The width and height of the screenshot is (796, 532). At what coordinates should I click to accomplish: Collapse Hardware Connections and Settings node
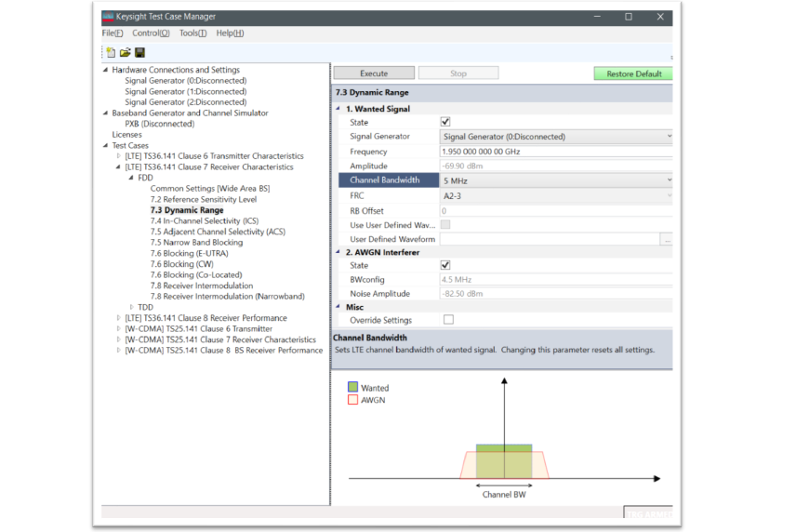(106, 70)
